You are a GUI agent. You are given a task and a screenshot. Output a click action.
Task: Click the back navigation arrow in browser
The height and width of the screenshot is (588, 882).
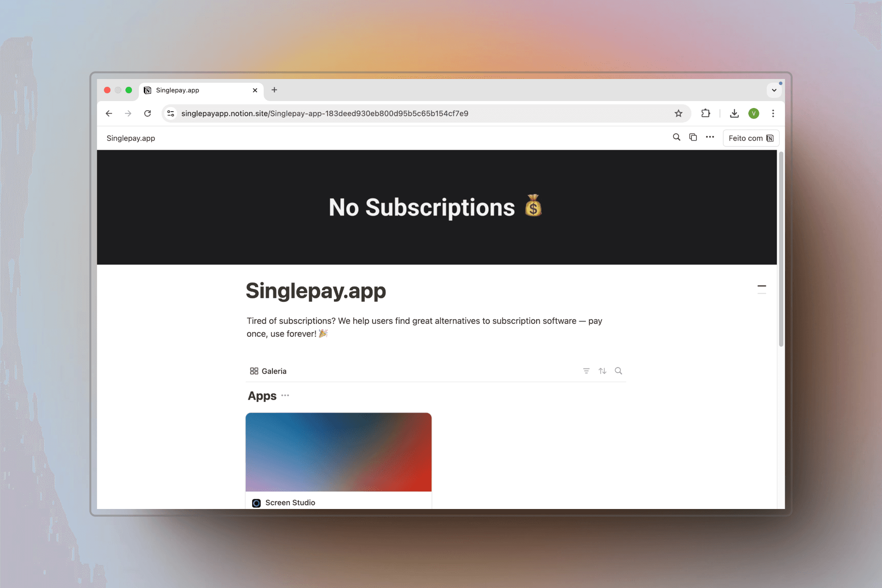tap(110, 113)
